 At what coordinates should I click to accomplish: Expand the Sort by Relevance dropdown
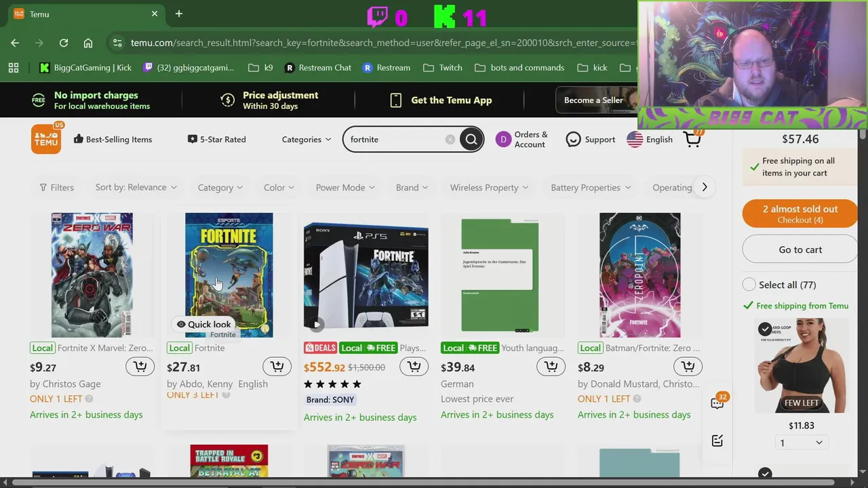coord(136,187)
